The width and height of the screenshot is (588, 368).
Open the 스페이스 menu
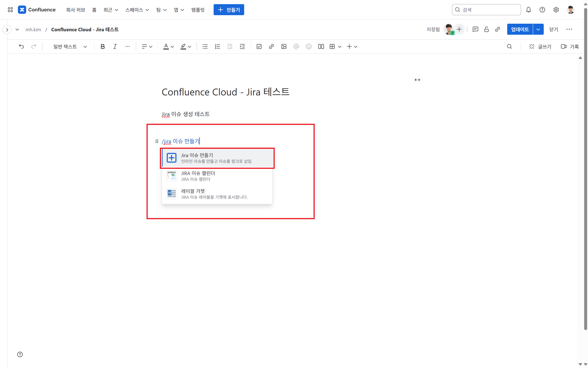(x=137, y=10)
